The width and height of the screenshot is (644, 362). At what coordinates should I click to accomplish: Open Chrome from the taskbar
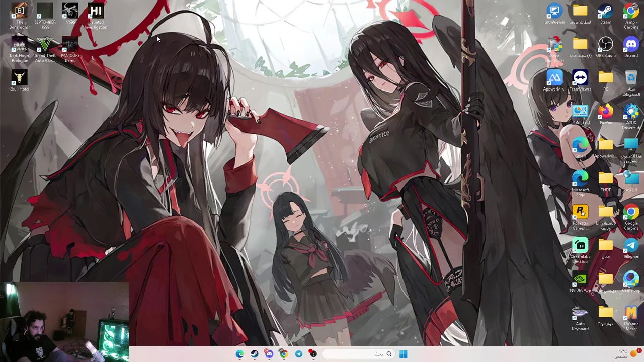284,354
